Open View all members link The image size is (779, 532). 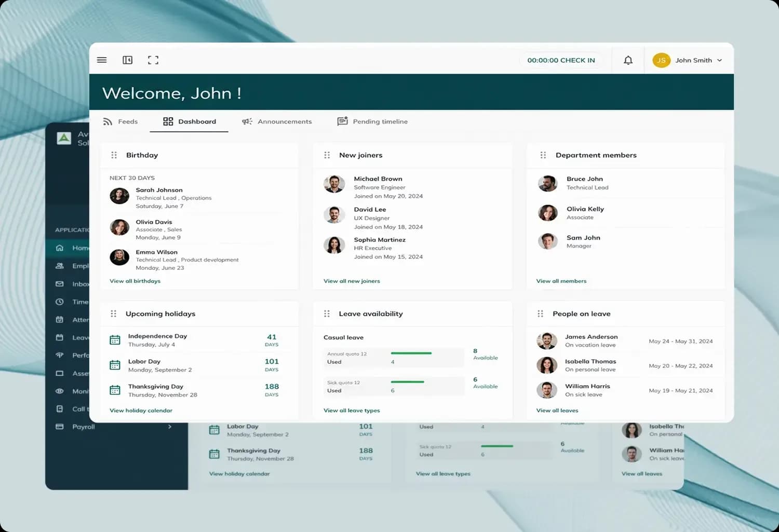pyautogui.click(x=561, y=281)
